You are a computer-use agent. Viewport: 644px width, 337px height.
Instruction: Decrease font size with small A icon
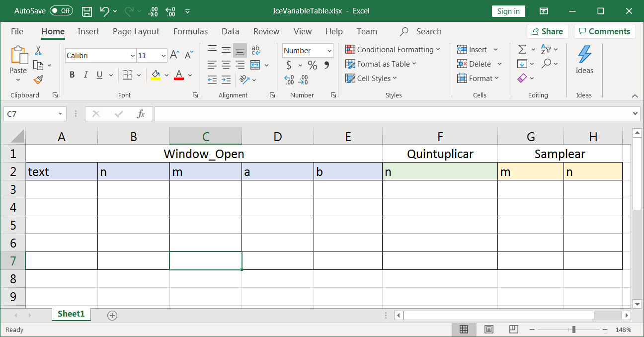189,55
